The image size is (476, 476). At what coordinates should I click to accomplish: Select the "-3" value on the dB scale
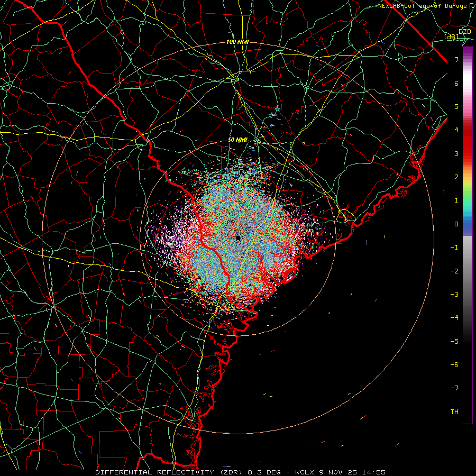click(x=454, y=295)
